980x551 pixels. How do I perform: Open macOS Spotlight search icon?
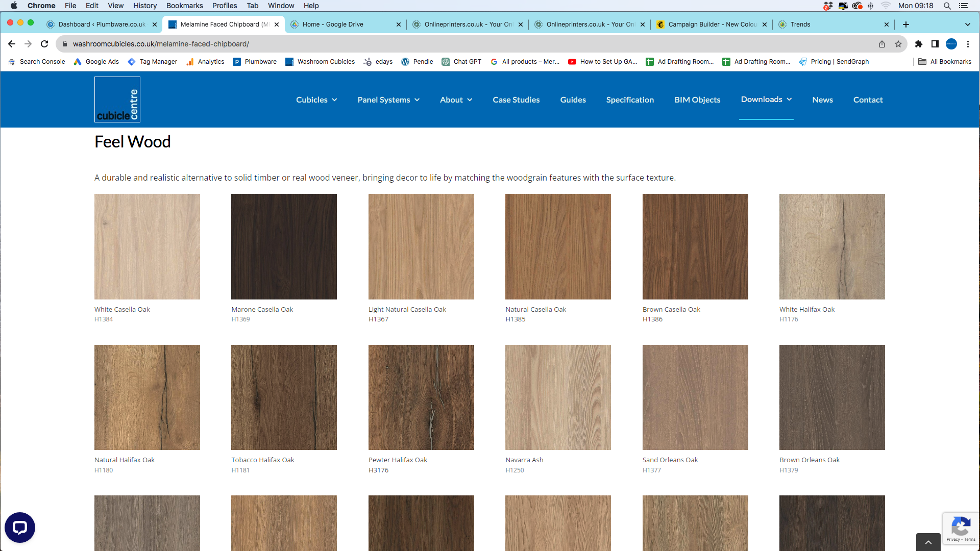947,6
